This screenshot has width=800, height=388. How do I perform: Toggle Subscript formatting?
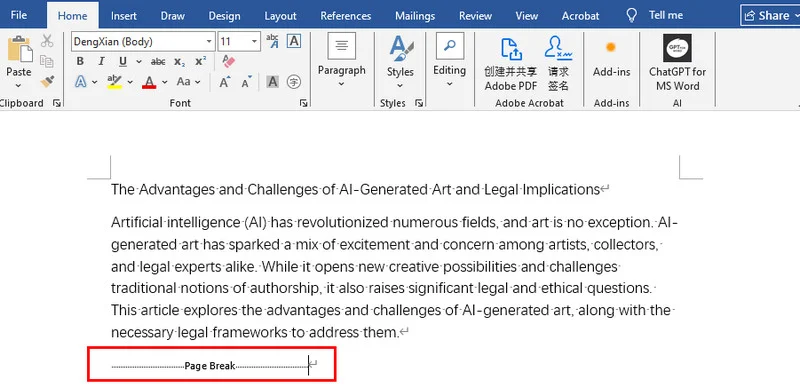coord(180,62)
